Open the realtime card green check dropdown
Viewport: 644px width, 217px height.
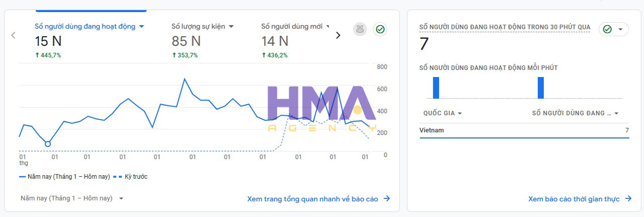[x=613, y=29]
